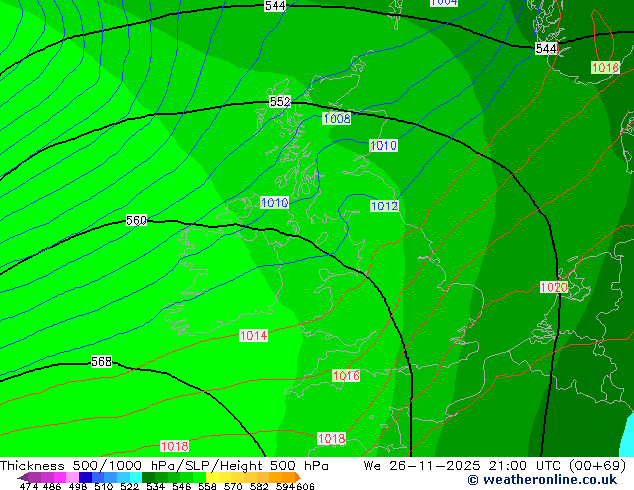The image size is (634, 490).
Task: Click the 510 legend value
Action: pyautogui.click(x=104, y=486)
